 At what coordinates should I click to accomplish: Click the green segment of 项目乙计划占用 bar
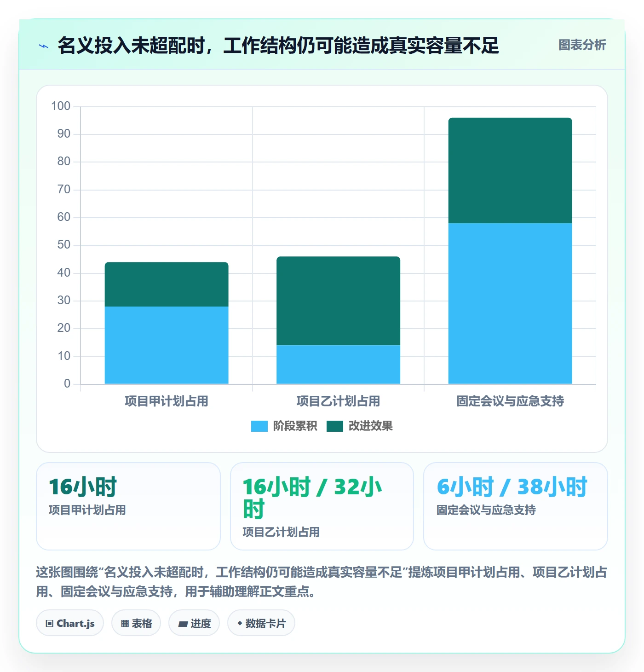[x=338, y=301]
